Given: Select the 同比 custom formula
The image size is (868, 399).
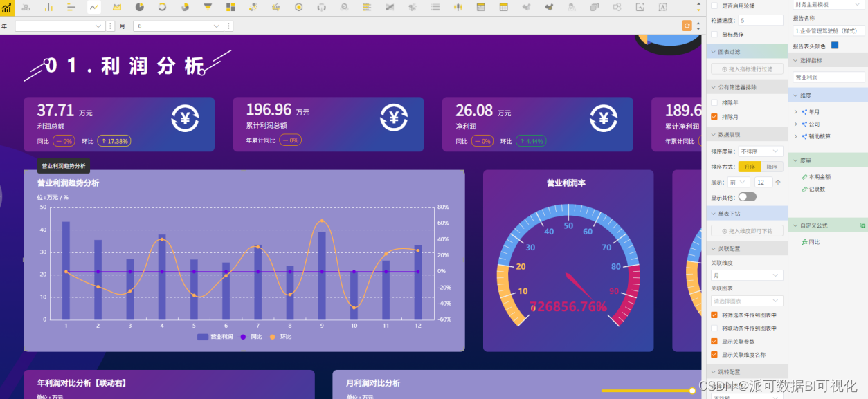Looking at the screenshot, I should (811, 242).
